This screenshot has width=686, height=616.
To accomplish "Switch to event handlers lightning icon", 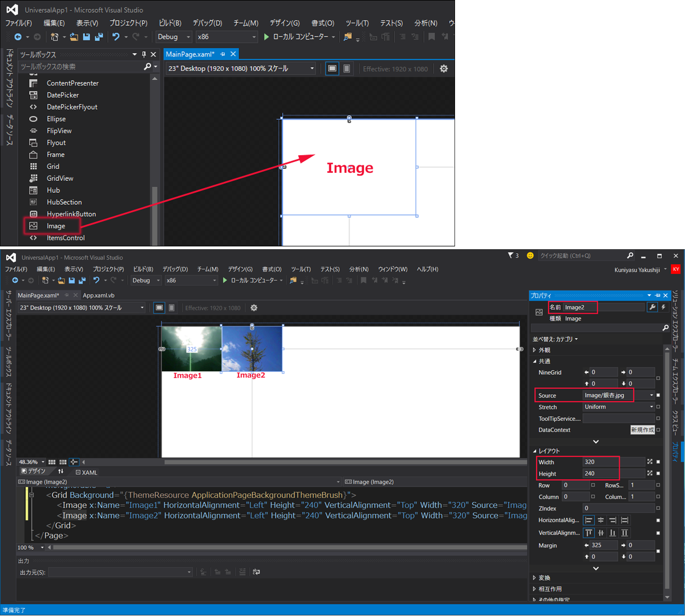I will pyautogui.click(x=663, y=307).
